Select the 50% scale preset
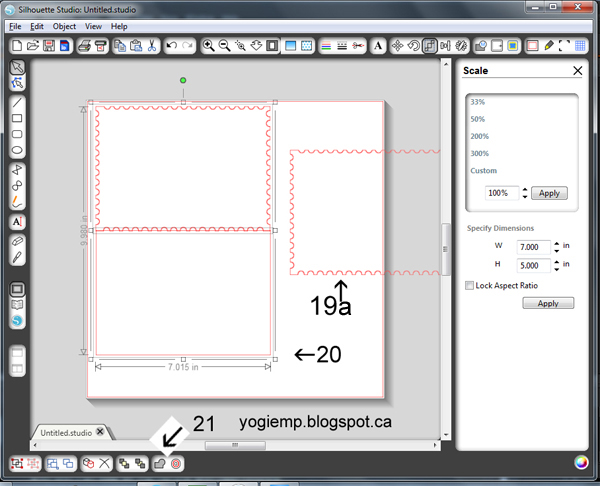 479,119
